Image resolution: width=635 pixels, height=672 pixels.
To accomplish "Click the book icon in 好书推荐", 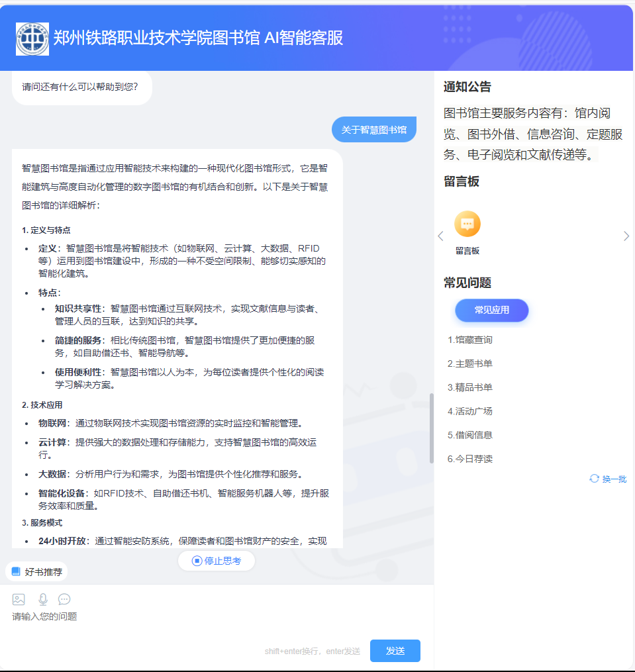I will 16,572.
